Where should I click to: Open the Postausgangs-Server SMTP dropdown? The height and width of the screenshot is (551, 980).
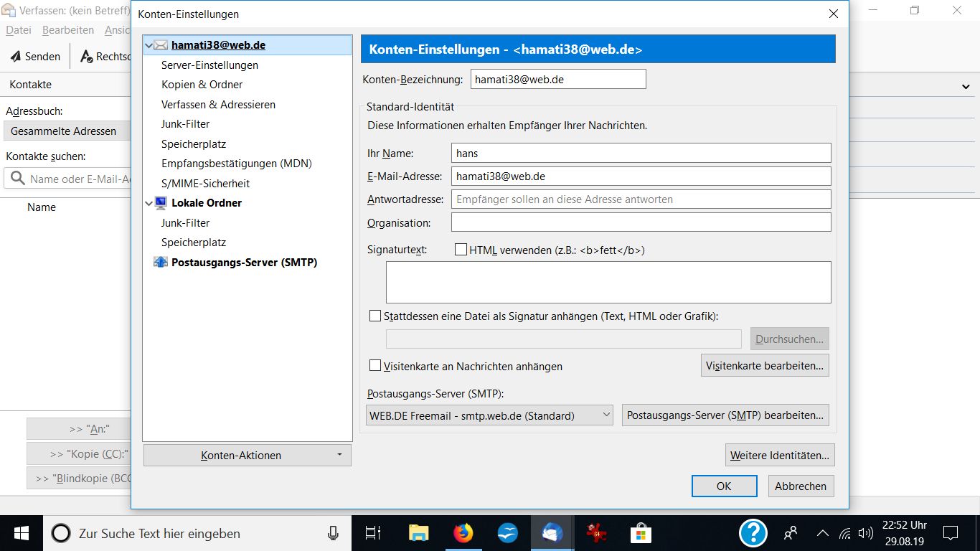click(x=489, y=415)
